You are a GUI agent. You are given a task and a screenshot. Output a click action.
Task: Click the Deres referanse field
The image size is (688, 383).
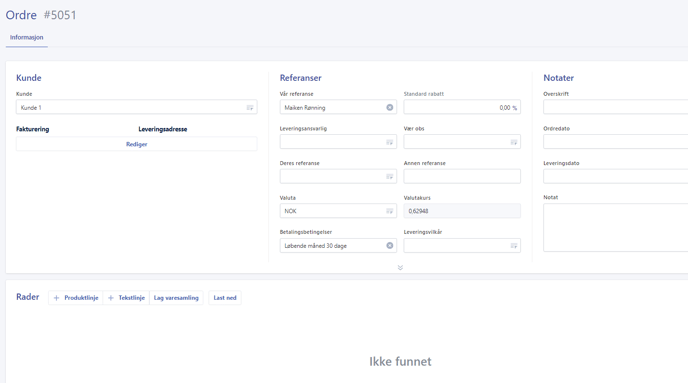pos(338,176)
